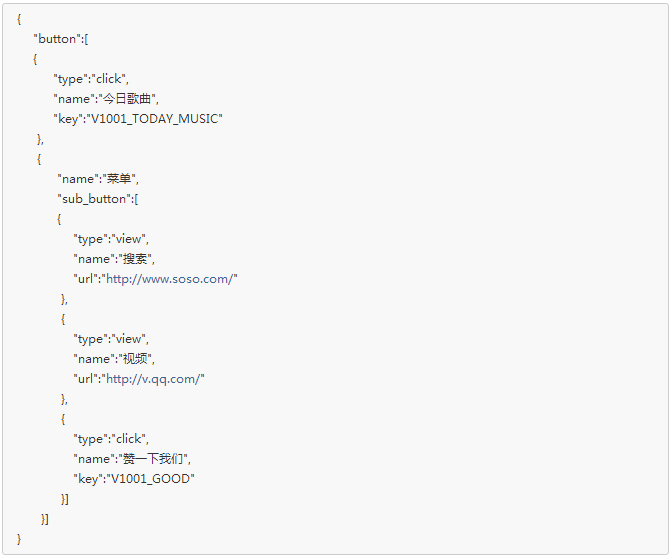This screenshot has height=558, width=672.
Task: Click the opening brace on the first line
Action: click(19, 19)
